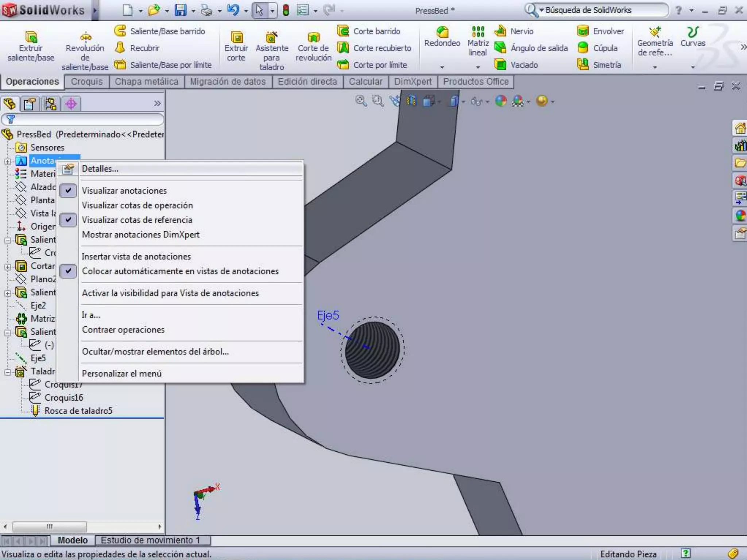Select the Simetría feature icon
Screen dimensions: 747x560
point(583,65)
